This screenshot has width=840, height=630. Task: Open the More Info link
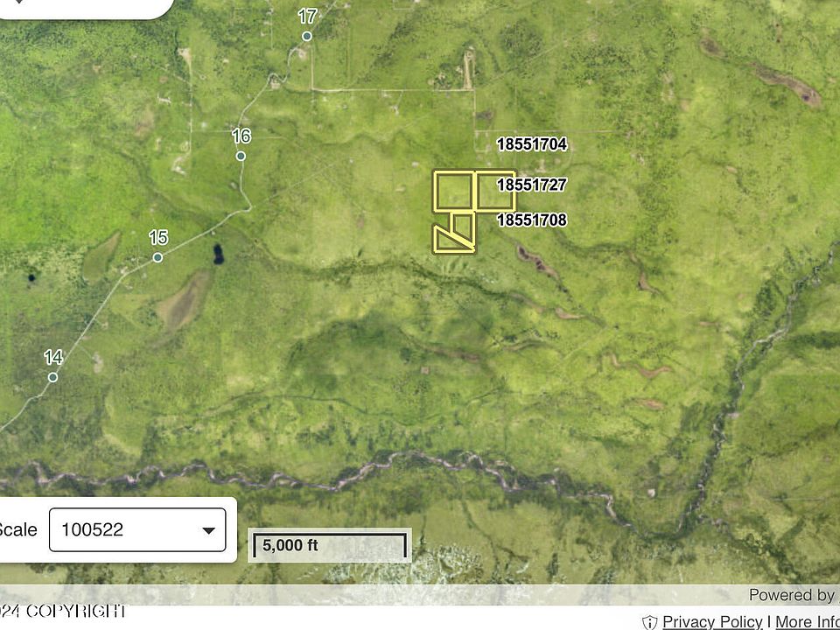807,622
